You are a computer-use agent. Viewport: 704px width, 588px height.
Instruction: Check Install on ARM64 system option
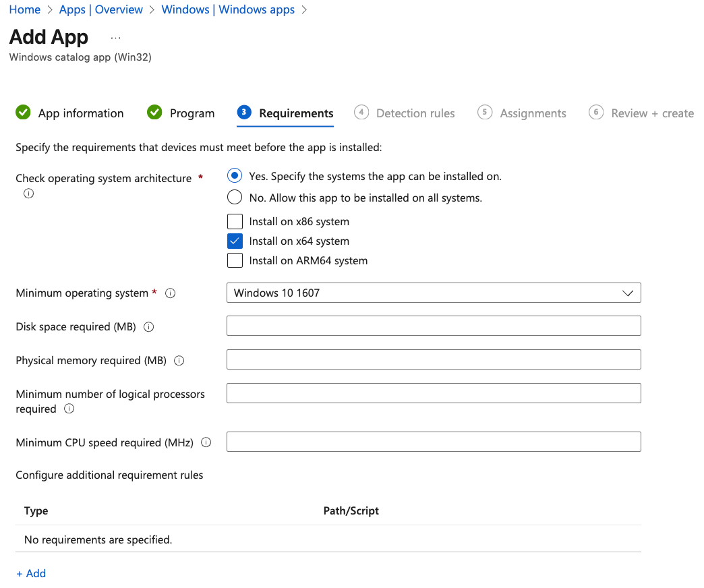[235, 260]
